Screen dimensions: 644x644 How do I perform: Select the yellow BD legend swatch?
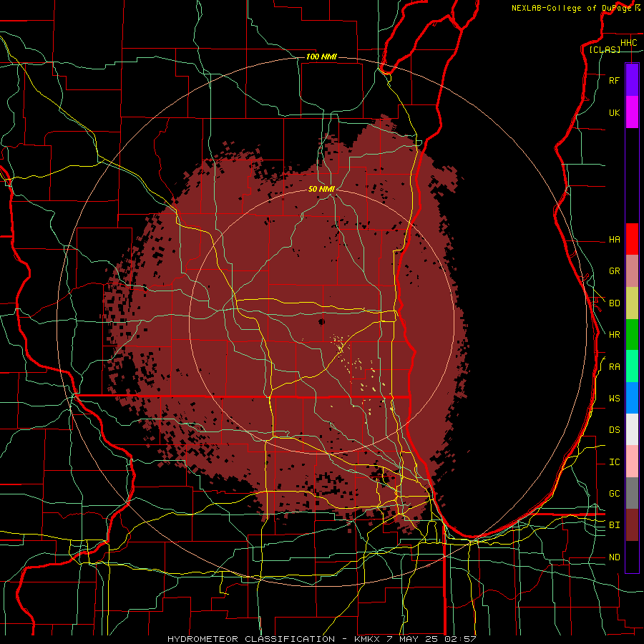point(632,303)
